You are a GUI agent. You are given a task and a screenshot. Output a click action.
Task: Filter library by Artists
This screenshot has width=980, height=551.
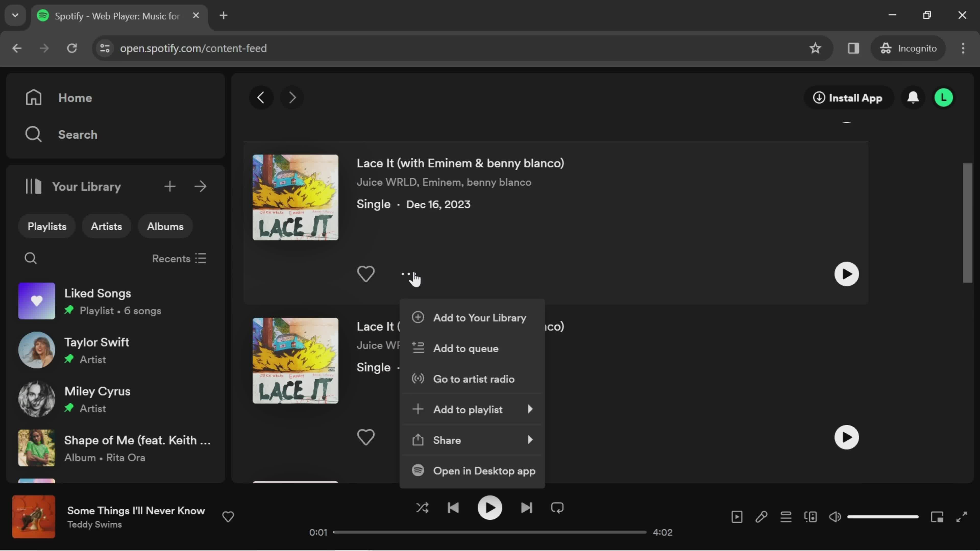(106, 226)
